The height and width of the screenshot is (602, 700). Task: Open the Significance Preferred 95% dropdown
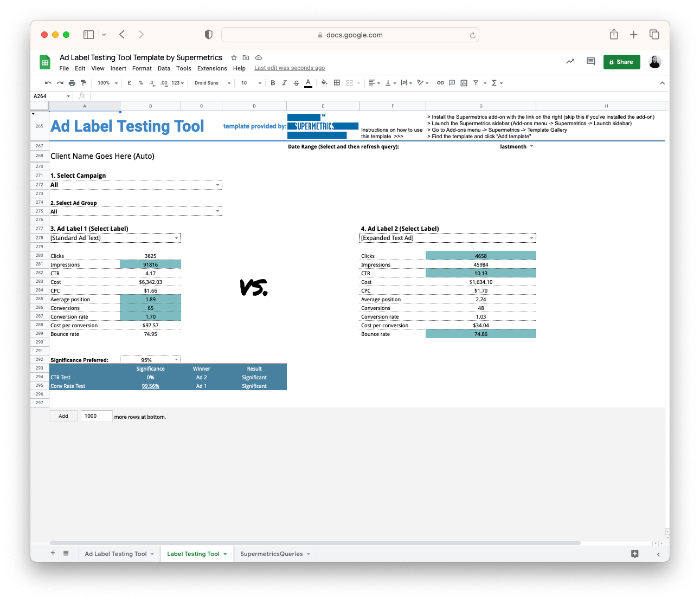click(176, 360)
